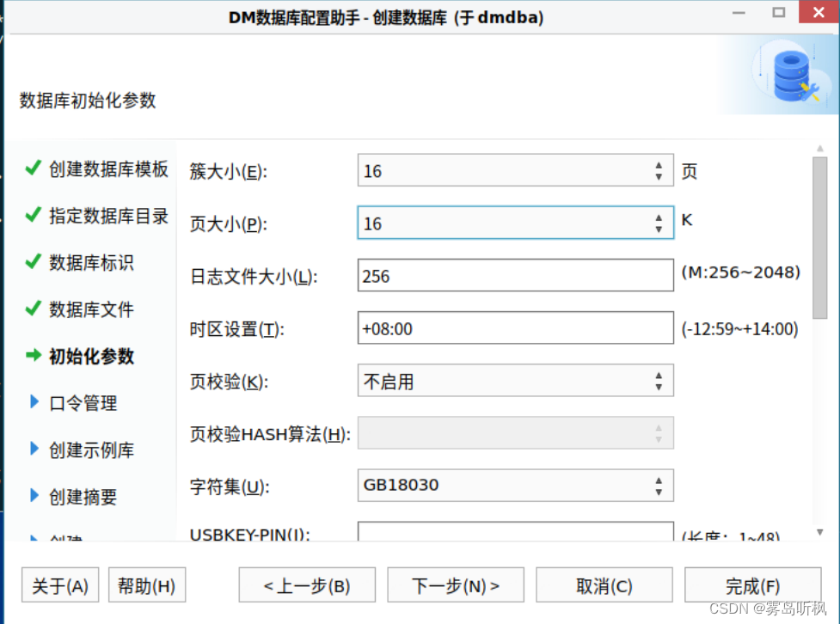Click the 取消(C) button

point(604,584)
